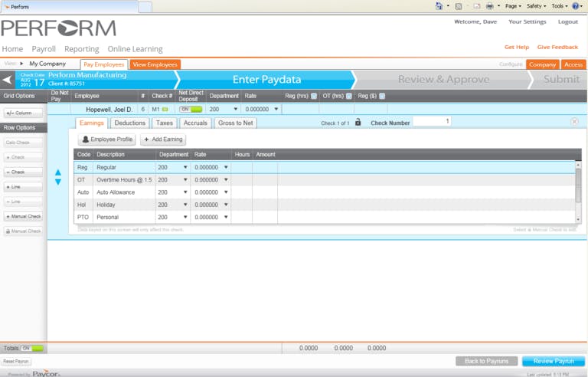Open Department dropdown for Holiday row

[185, 205]
